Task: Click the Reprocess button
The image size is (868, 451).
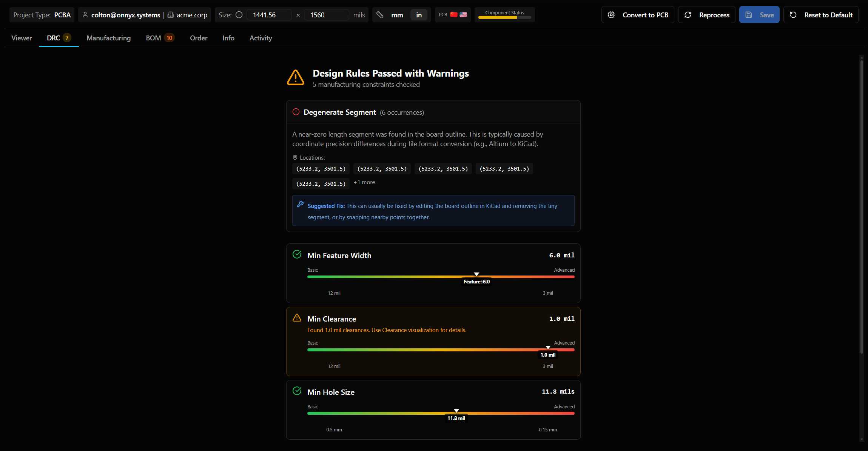Action: [706, 15]
